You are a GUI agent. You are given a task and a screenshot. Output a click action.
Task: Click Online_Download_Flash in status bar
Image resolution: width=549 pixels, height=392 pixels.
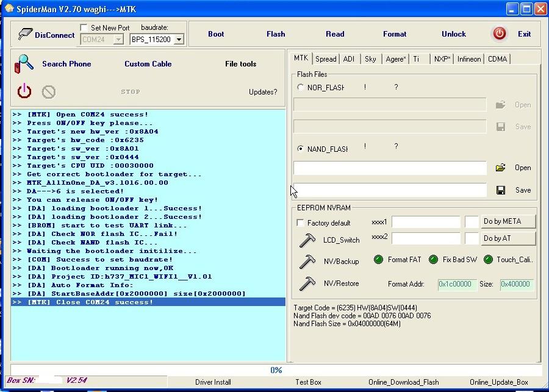point(403,382)
